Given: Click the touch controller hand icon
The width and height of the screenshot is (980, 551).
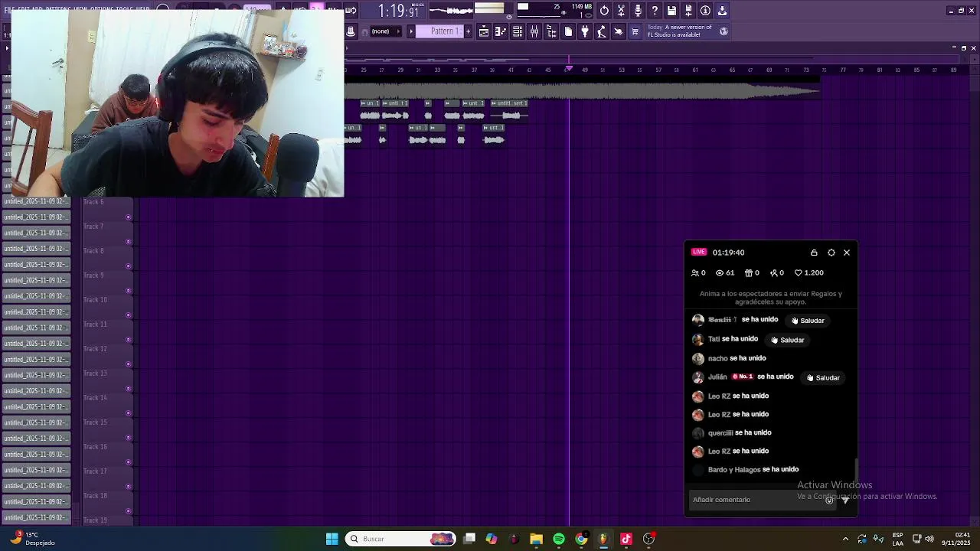Looking at the screenshot, I should point(619,31).
